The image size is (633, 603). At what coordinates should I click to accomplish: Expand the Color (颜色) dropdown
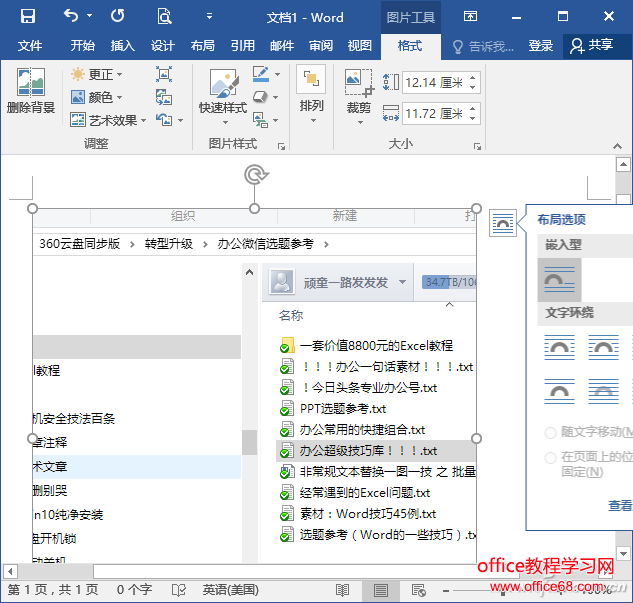pos(98,97)
